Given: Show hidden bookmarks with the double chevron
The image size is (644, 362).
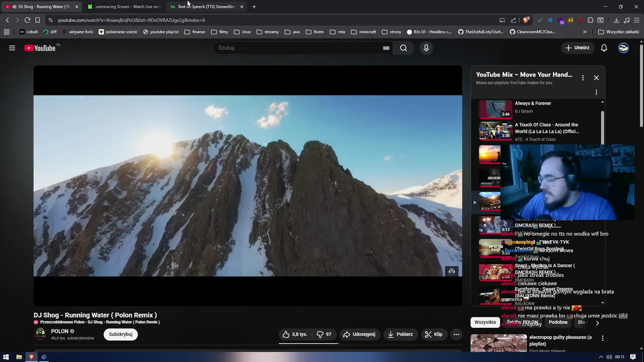Looking at the screenshot, I should click(x=585, y=32).
